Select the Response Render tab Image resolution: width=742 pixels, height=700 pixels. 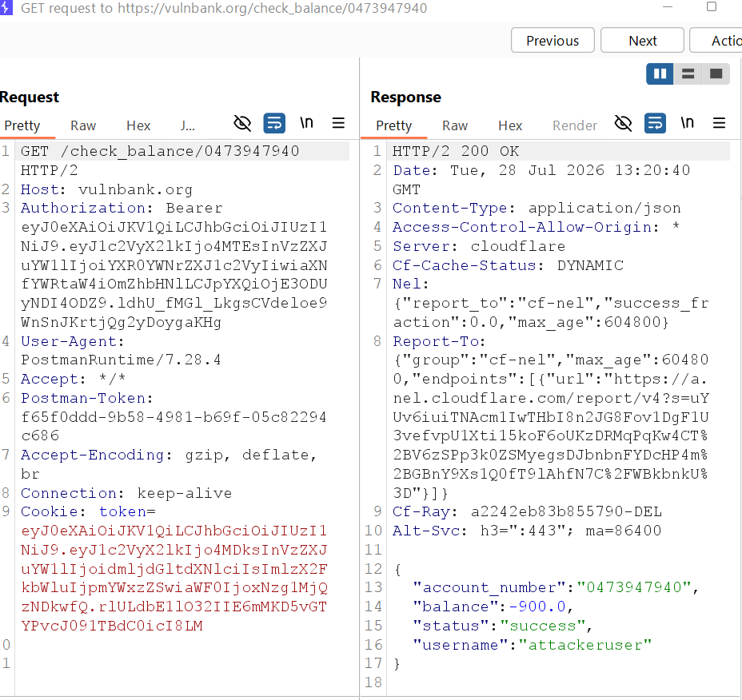[x=575, y=125]
